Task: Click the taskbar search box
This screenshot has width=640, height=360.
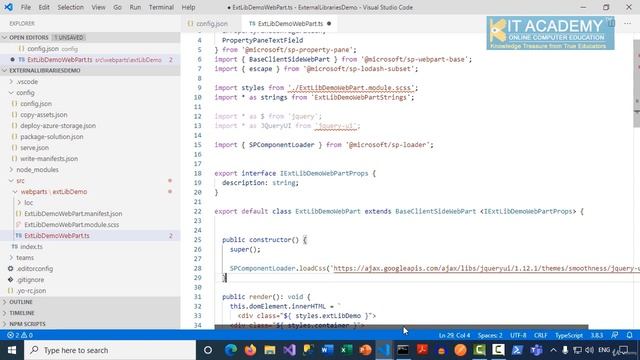Action: coord(110,350)
